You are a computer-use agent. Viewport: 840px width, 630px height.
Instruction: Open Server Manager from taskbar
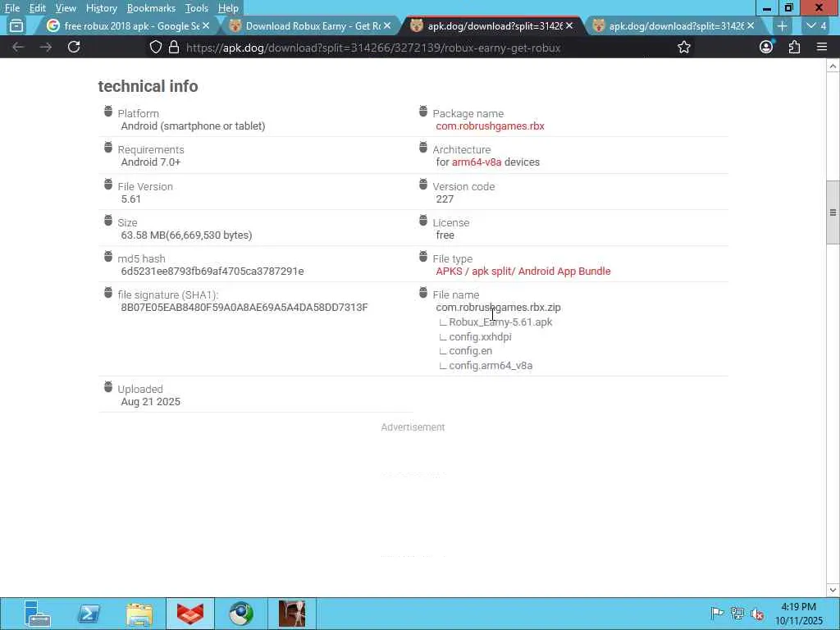[37, 614]
